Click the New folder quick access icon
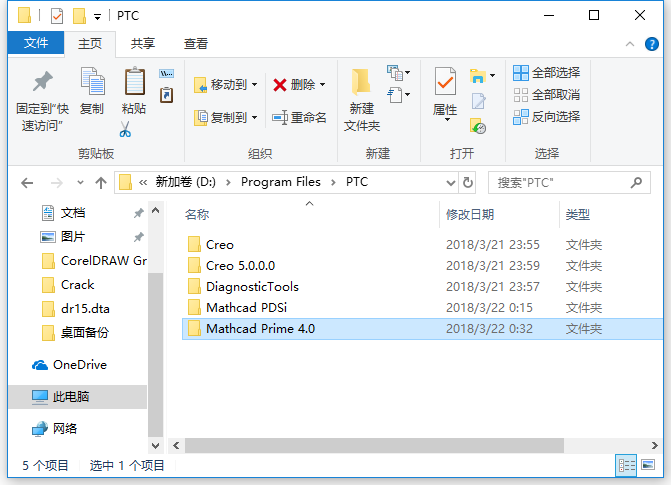 79,16
